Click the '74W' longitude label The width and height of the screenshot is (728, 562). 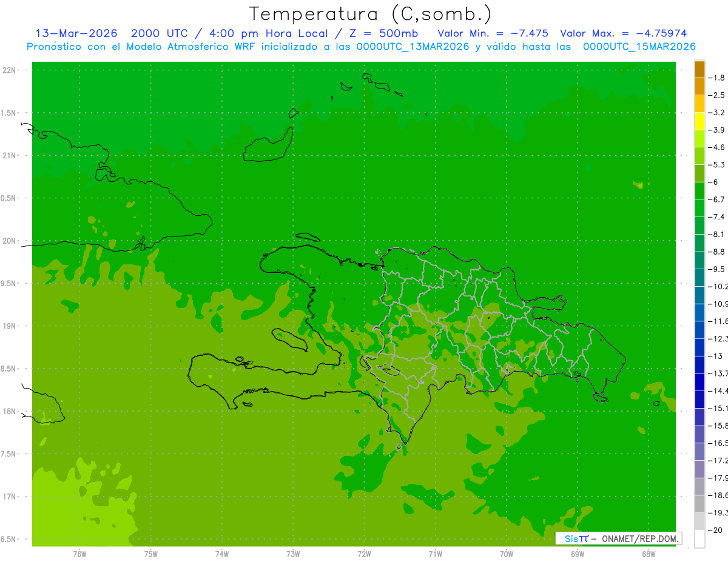click(222, 554)
